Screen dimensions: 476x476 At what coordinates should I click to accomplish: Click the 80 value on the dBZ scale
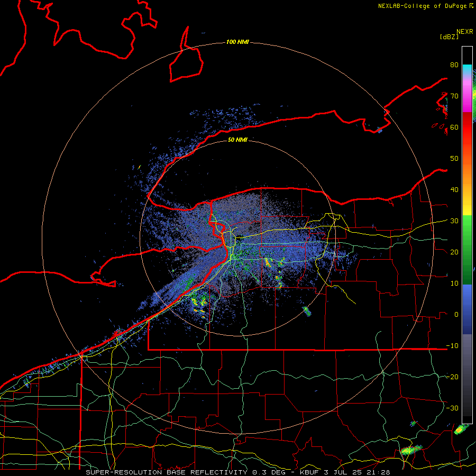[x=454, y=65]
